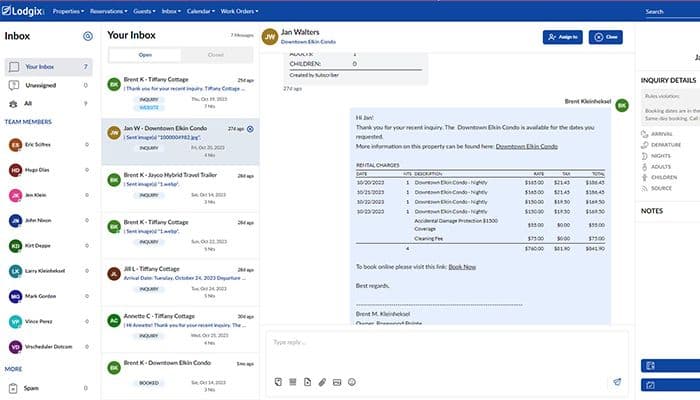Switch to the Open conversations tab
This screenshot has width=700, height=400.
143,55
